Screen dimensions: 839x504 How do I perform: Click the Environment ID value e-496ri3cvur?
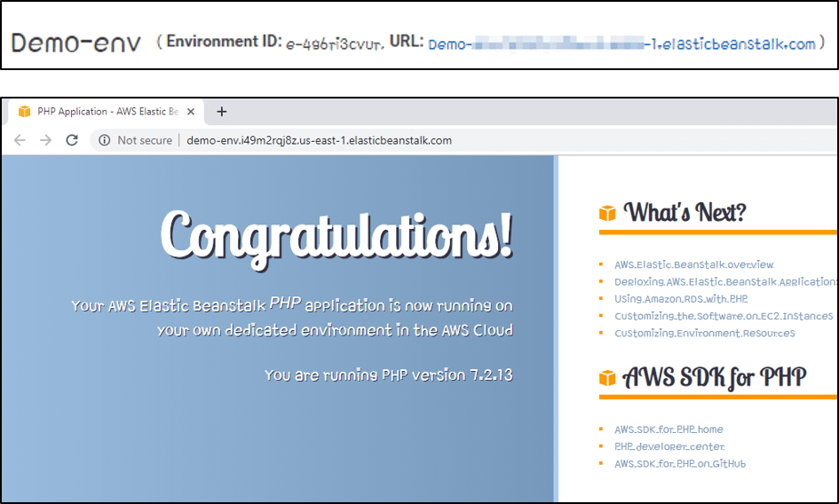click(335, 43)
